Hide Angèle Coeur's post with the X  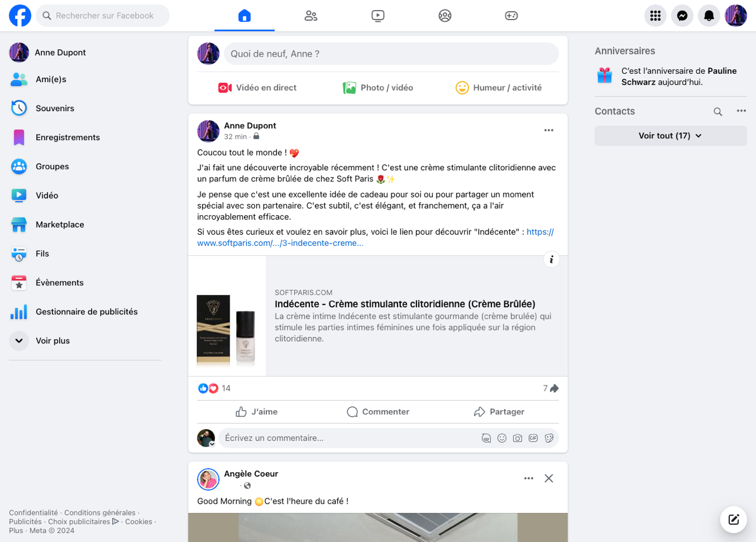[x=549, y=478]
